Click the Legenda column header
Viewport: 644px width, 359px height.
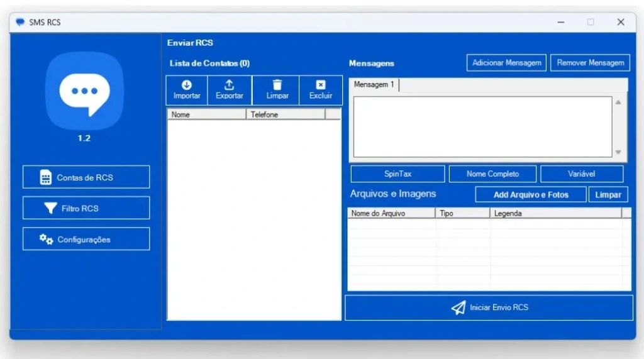[556, 213]
